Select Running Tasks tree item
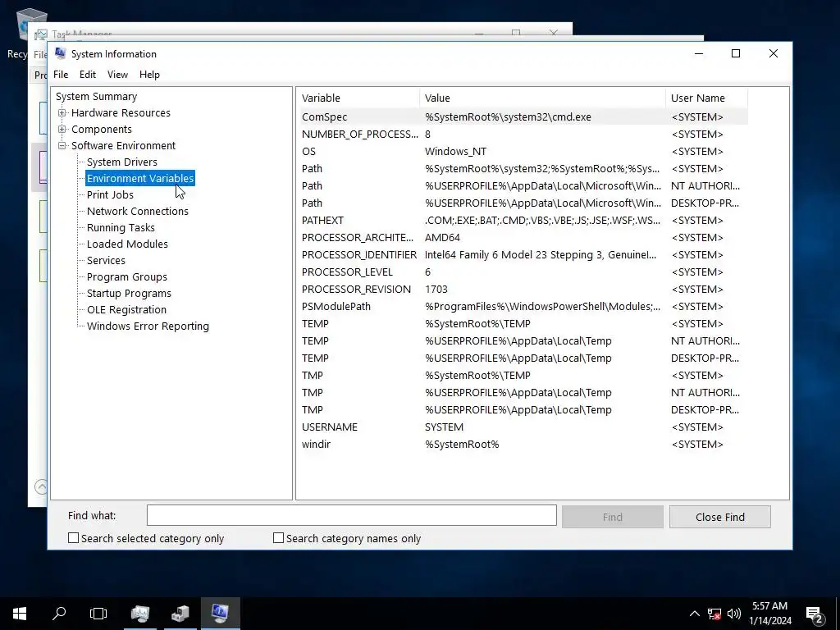Viewport: 840px width, 630px height. pyautogui.click(x=121, y=228)
